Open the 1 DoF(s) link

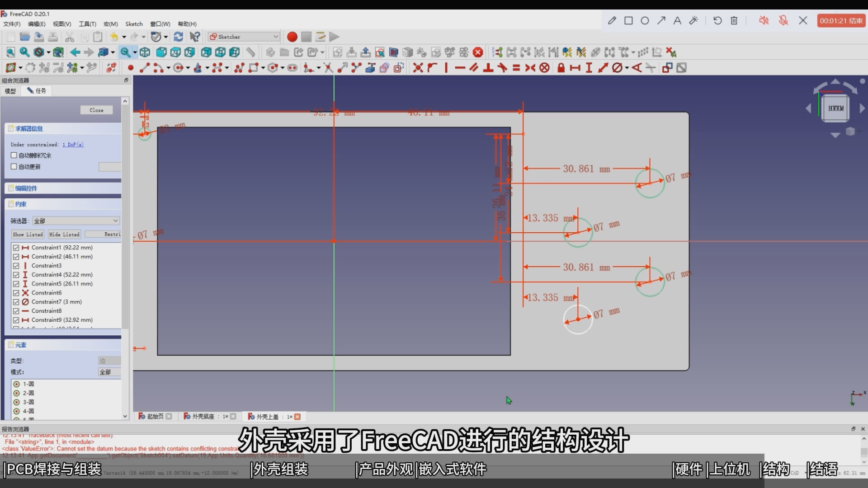pos(73,145)
